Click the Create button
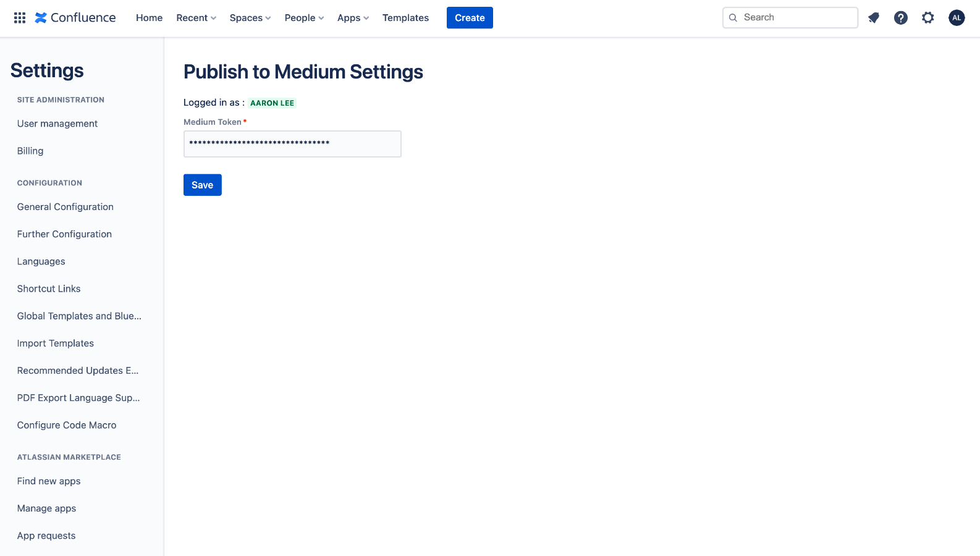This screenshot has height=556, width=980. tap(470, 18)
